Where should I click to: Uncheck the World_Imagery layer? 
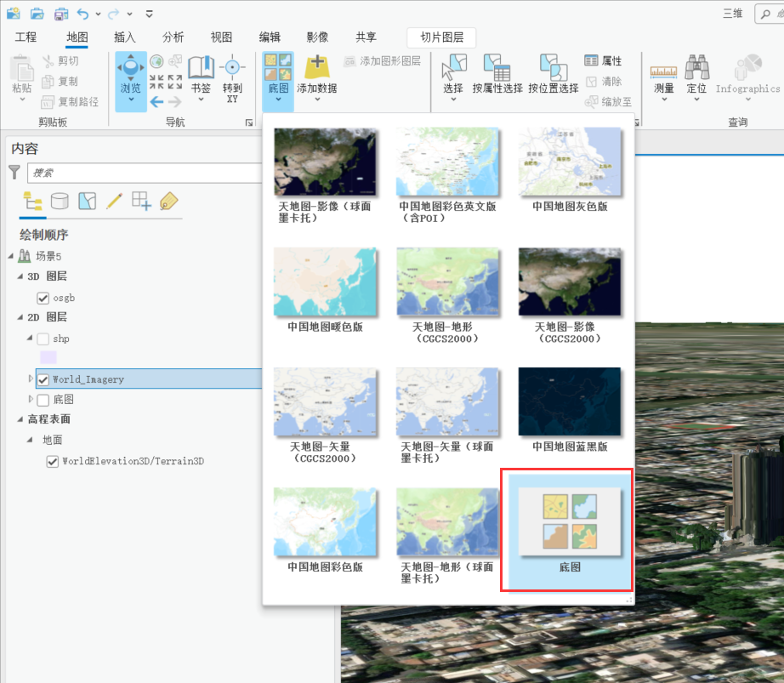tap(43, 379)
